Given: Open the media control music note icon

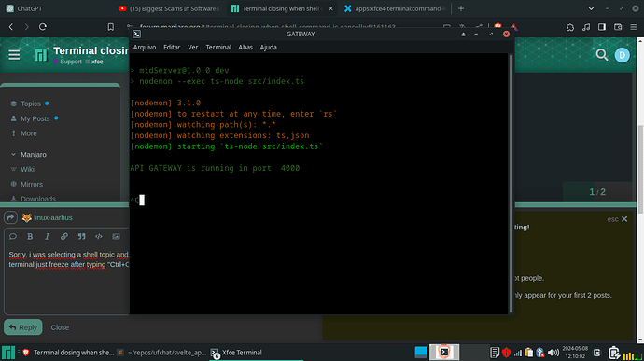Looking at the screenshot, I should click(586, 27).
